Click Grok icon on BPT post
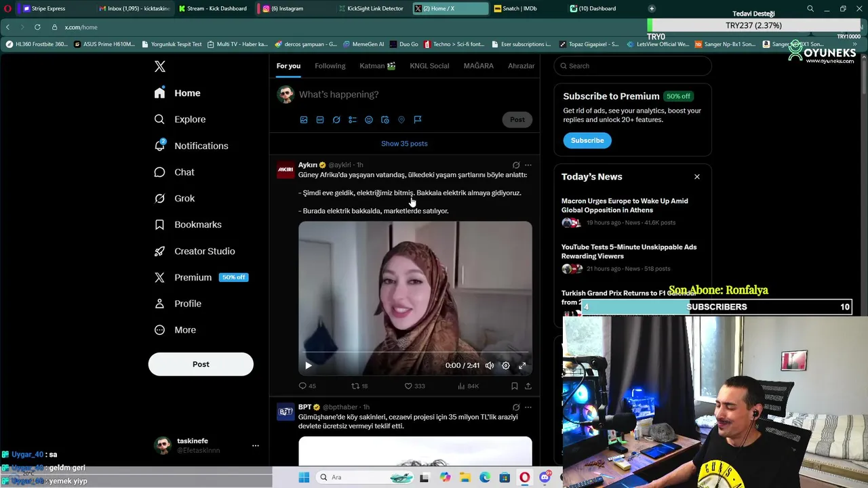 pyautogui.click(x=516, y=407)
